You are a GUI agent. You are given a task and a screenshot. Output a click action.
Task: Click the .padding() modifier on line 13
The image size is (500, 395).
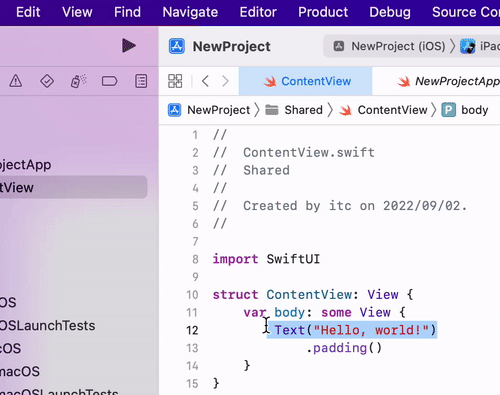coord(344,348)
